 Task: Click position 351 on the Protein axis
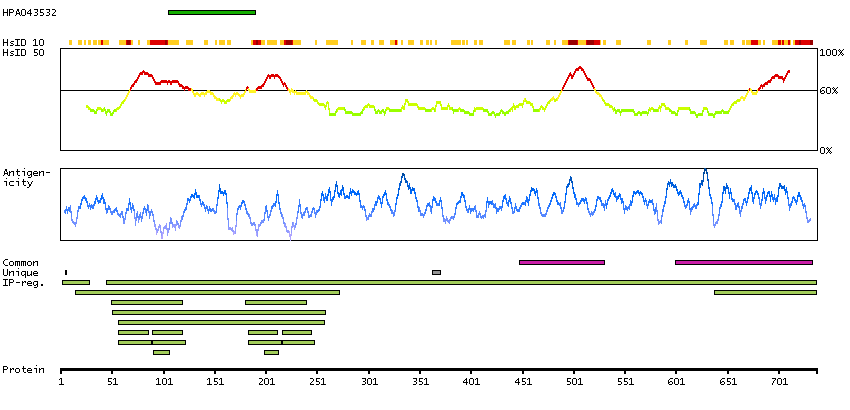pyautogui.click(x=421, y=381)
